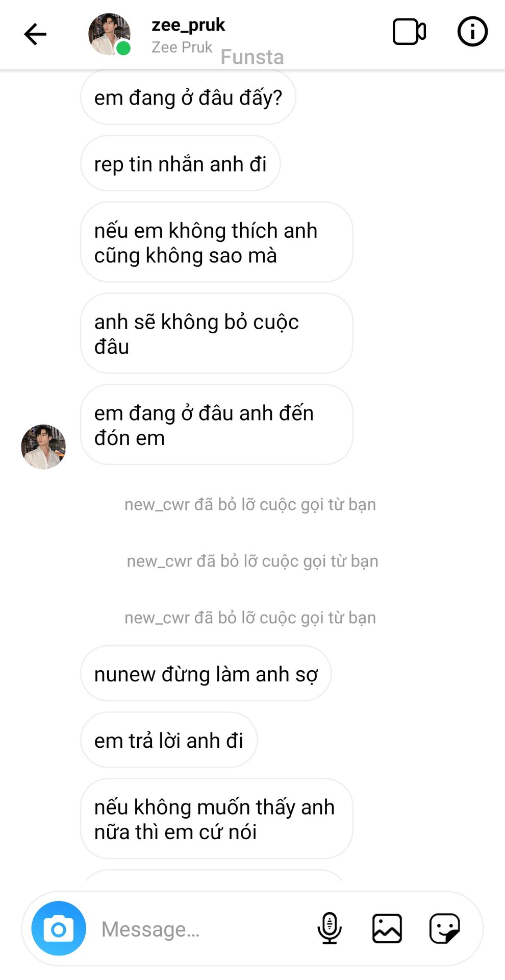Viewport: 505px width, 980px height.
Task: Tap message "em trả lời anh đi"
Action: pos(169,740)
